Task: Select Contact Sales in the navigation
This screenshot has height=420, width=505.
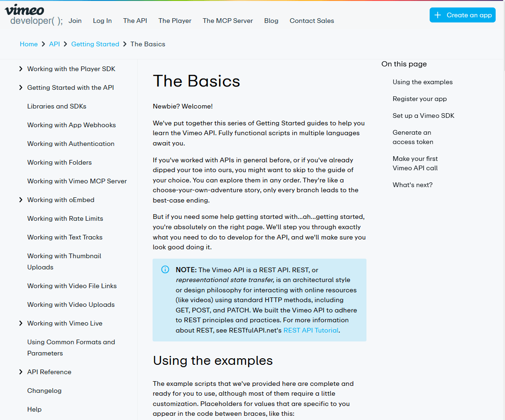Action: [x=311, y=21]
